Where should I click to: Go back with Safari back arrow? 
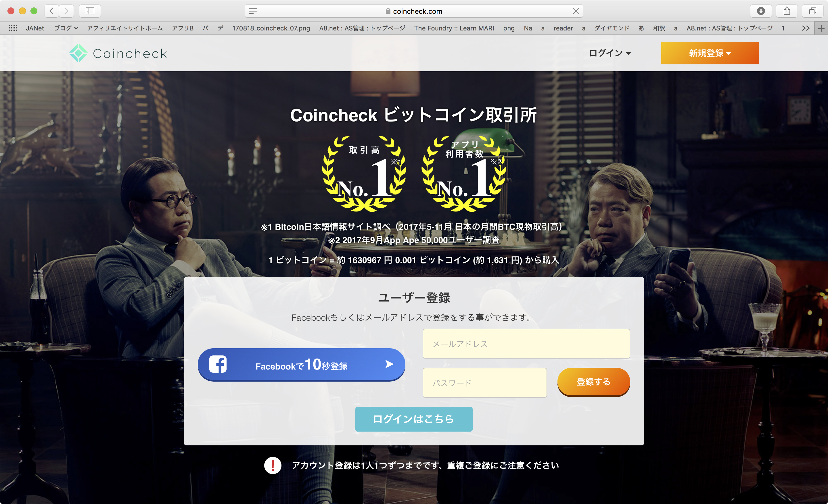click(51, 11)
